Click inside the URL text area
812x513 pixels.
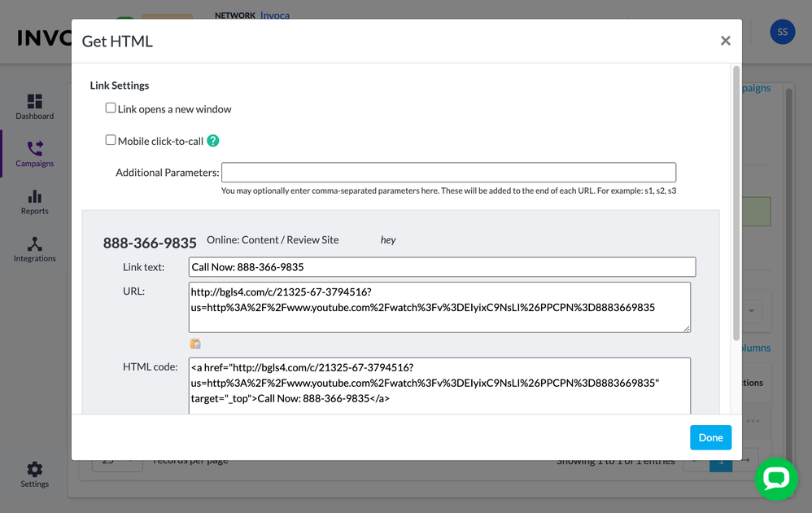[x=439, y=307]
